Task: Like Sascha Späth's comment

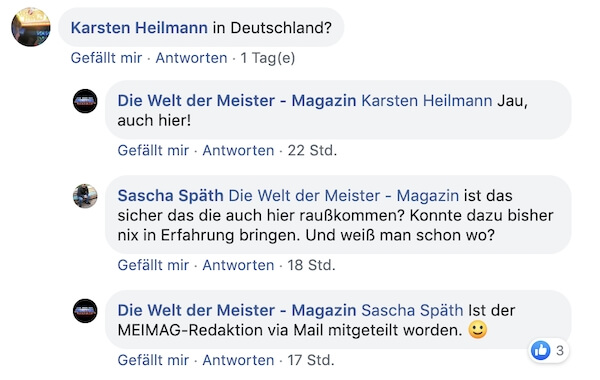Action: pos(153,265)
